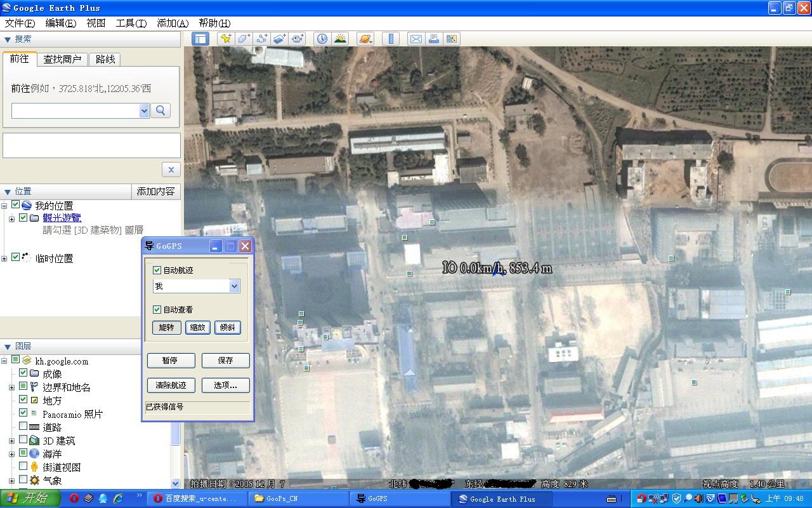This screenshot has height=508, width=812.
Task: Expand the 觀光遊覽 folder
Action: pyautogui.click(x=11, y=218)
